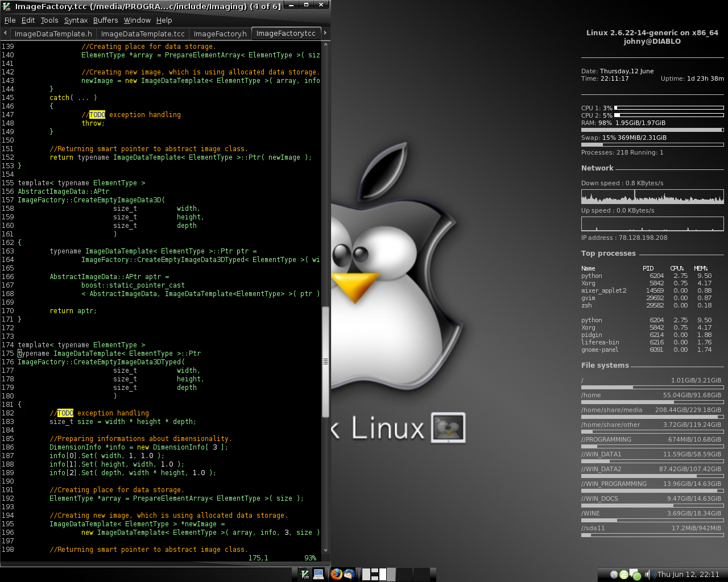728x582 pixels.
Task: Open the Syntax menu in gVim
Action: tap(76, 20)
